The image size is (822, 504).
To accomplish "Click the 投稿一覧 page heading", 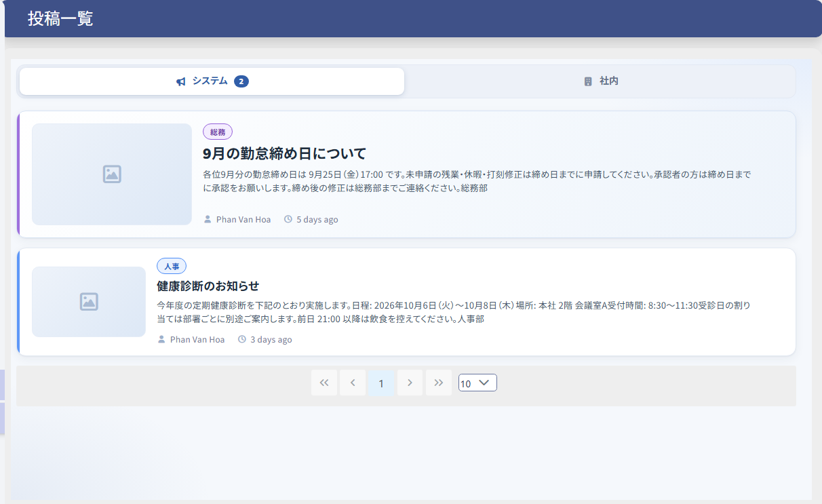I will tap(60, 19).
